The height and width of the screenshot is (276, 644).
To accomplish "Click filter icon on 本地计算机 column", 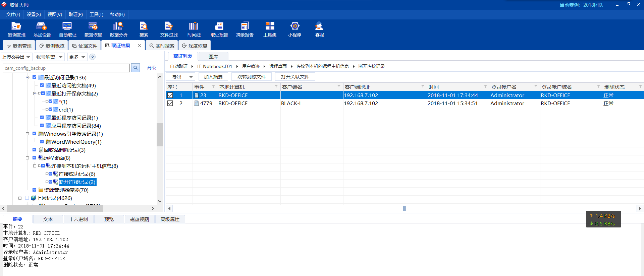I will [x=276, y=87].
